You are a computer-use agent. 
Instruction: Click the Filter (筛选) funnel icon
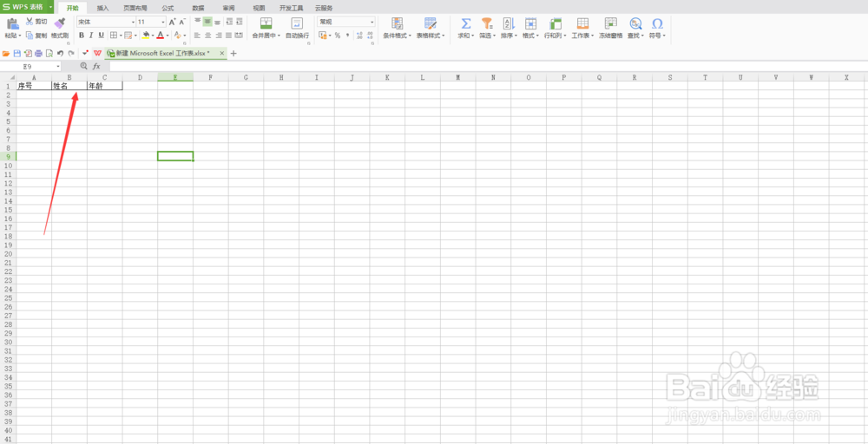tap(486, 23)
